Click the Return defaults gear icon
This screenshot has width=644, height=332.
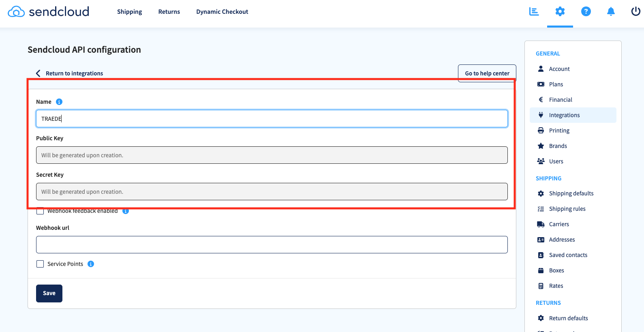[541, 318]
